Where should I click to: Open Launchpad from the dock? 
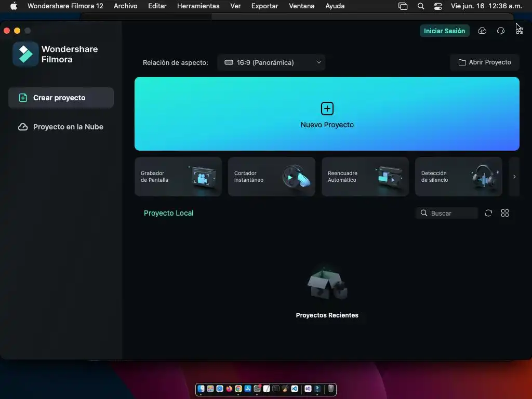[x=210, y=389]
